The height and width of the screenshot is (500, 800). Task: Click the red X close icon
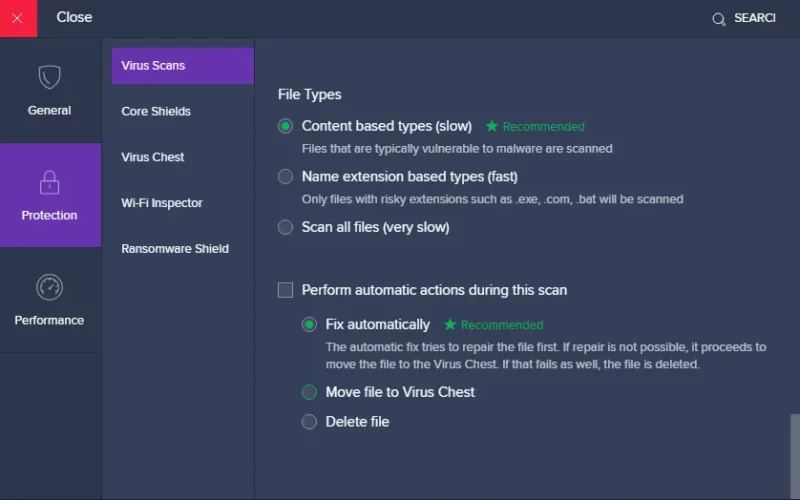[17, 18]
